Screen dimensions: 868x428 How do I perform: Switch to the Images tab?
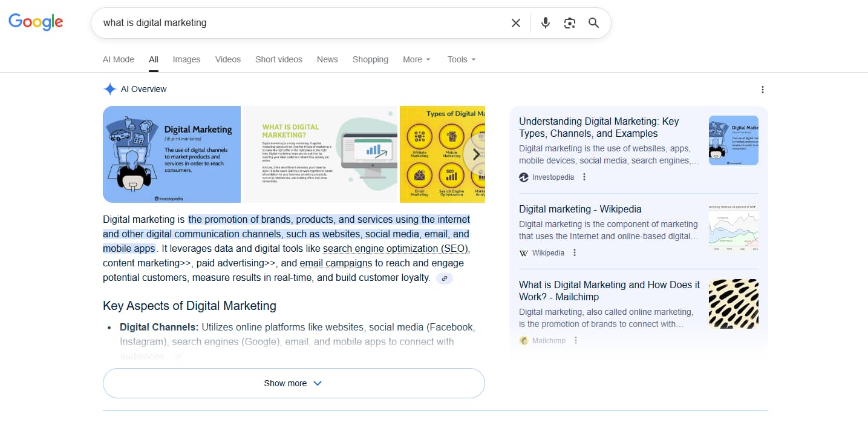[186, 59]
